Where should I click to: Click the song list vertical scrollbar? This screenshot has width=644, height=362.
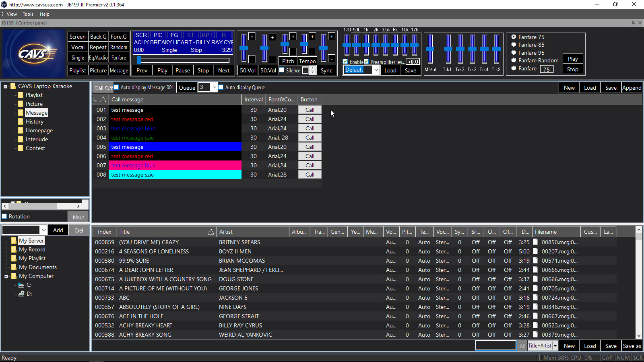coord(639,283)
